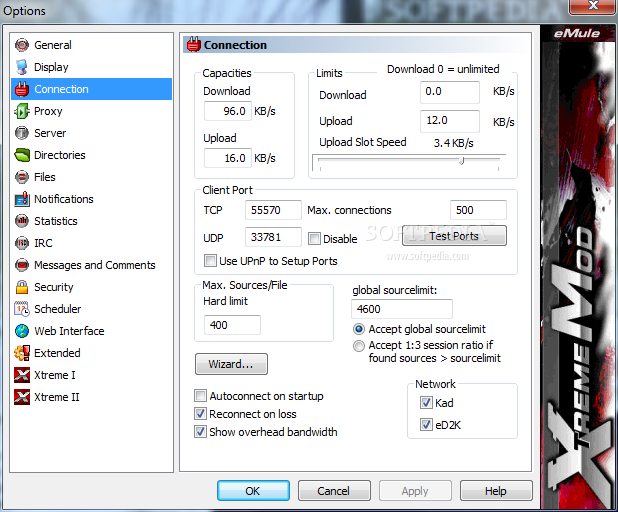Click the Max. connections field 500
618x512 pixels.
click(478, 210)
